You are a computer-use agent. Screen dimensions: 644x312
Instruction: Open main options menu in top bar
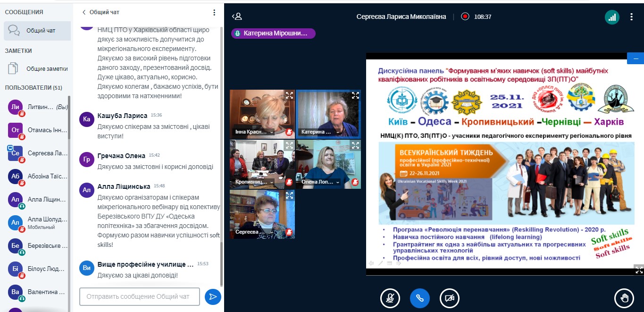(x=632, y=17)
